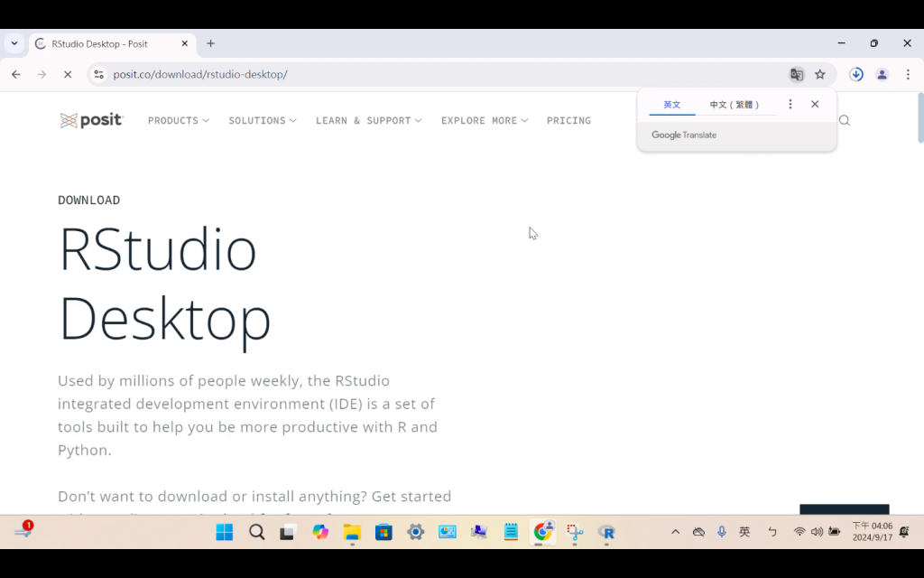Image resolution: width=924 pixels, height=578 pixels.
Task: Show hidden system tray icons
Action: pos(675,532)
